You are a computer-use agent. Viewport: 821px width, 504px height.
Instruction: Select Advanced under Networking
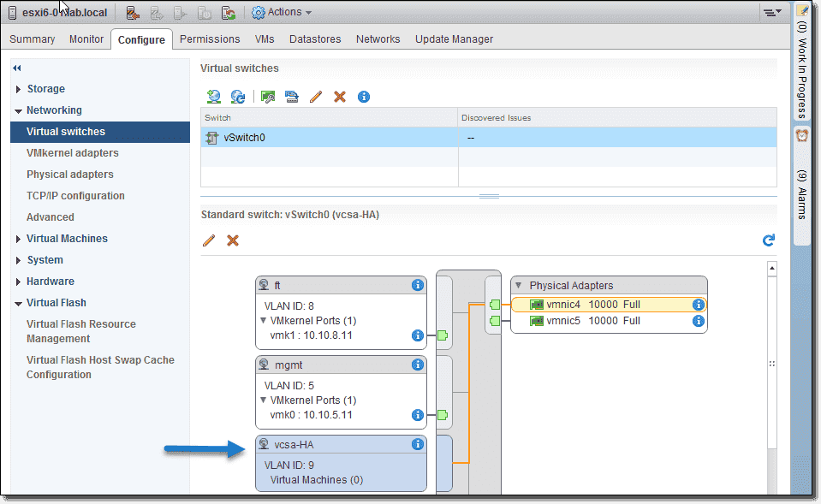pyautogui.click(x=51, y=217)
